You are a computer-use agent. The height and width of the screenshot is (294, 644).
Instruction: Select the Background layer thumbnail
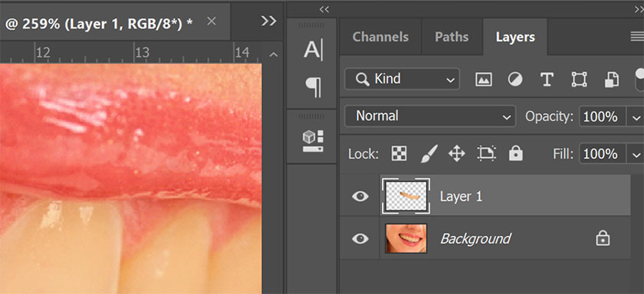[x=406, y=238]
